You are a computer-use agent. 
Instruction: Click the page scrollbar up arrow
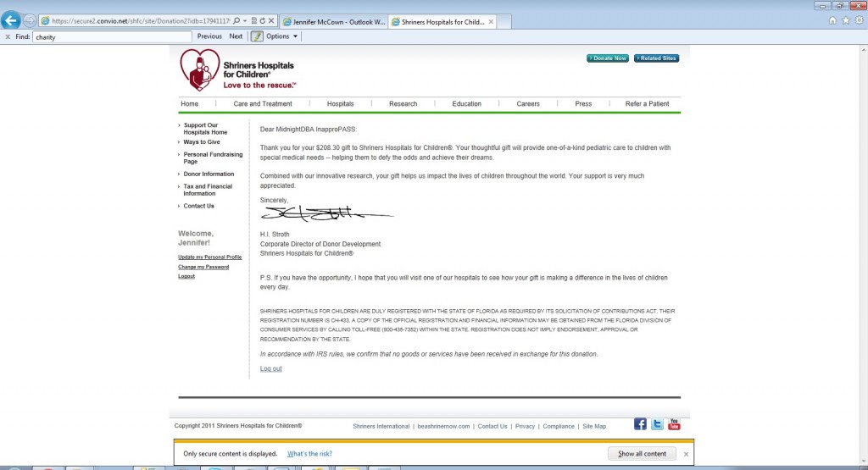pyautogui.click(x=863, y=50)
